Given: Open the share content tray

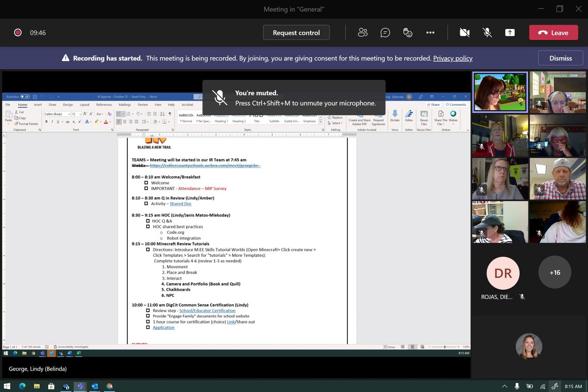Looking at the screenshot, I should coord(510,32).
